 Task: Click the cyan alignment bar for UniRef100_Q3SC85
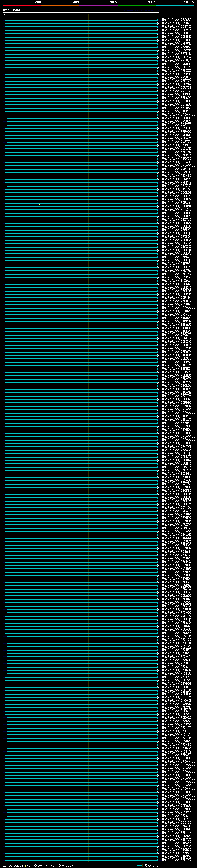(82, 20)
